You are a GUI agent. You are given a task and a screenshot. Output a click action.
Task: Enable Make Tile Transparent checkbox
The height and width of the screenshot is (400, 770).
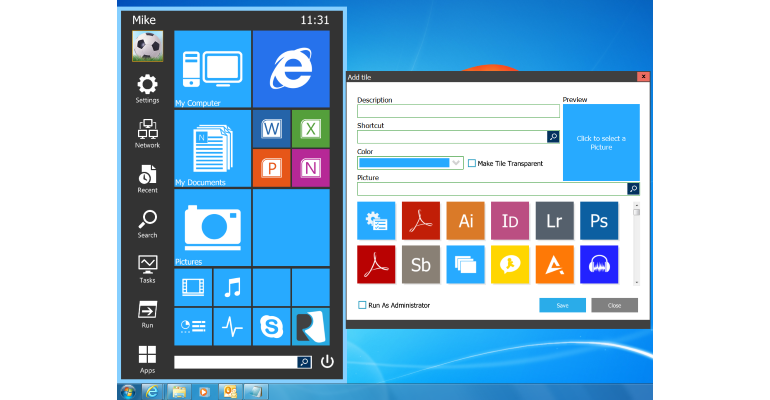point(472,163)
